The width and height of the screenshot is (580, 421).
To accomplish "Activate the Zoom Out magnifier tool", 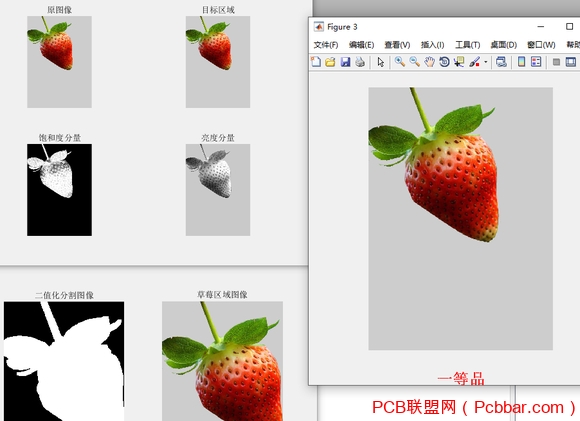I will pos(414,62).
